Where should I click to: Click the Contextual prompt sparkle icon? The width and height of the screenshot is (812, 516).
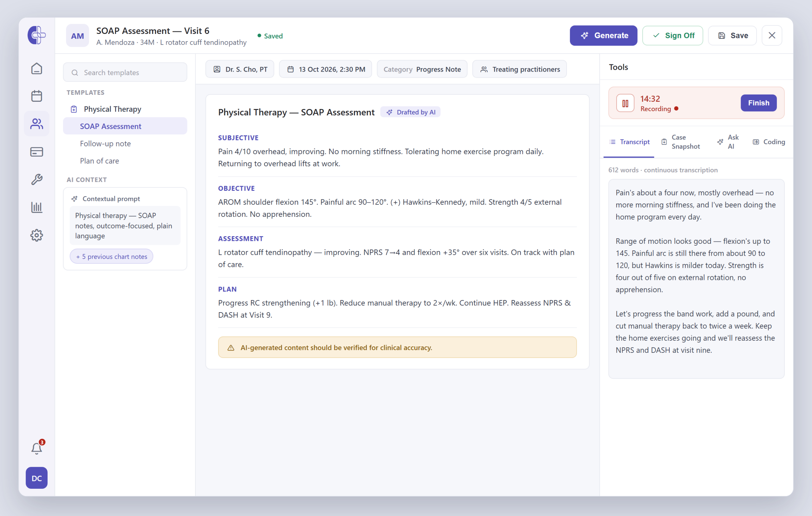(74, 199)
